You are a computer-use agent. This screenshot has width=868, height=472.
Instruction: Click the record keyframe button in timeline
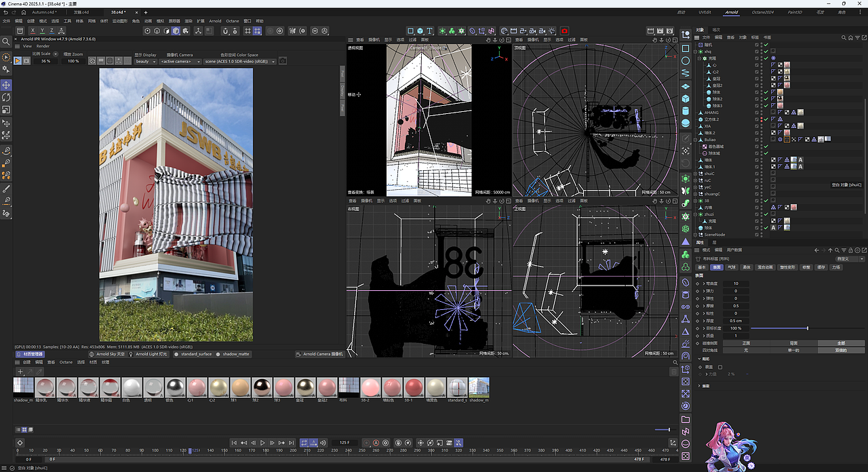pos(367,443)
